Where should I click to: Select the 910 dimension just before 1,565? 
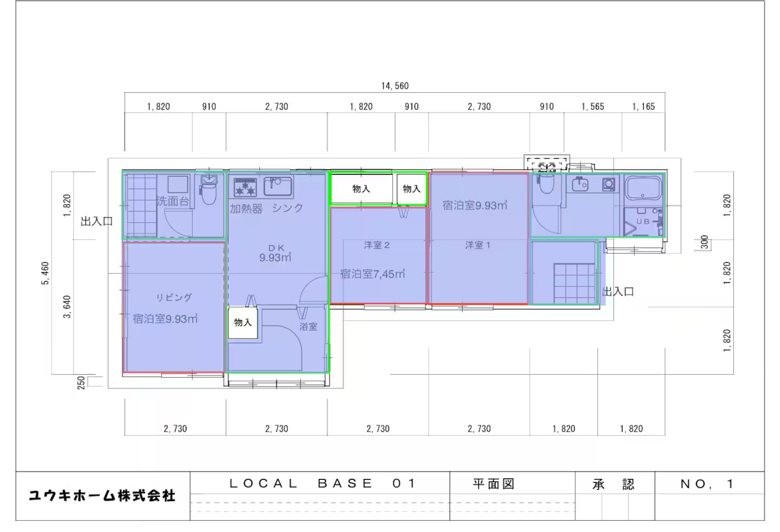547,107
